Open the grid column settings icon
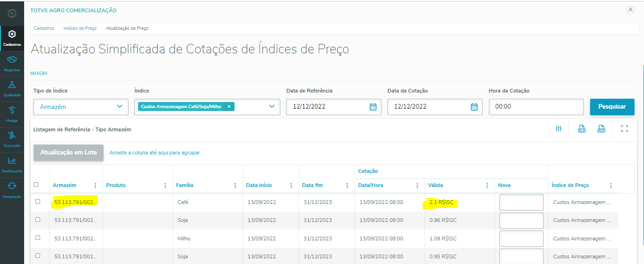The height and width of the screenshot is (264, 644). pos(558,129)
